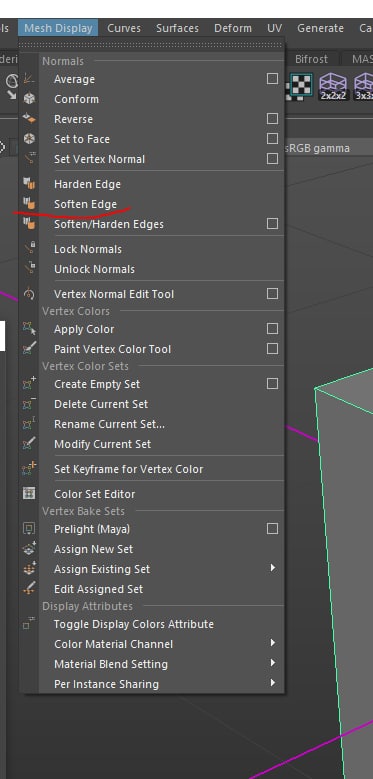Image resolution: width=373 pixels, height=779 pixels.
Task: Open the Reverse option box
Action: pyautogui.click(x=272, y=119)
